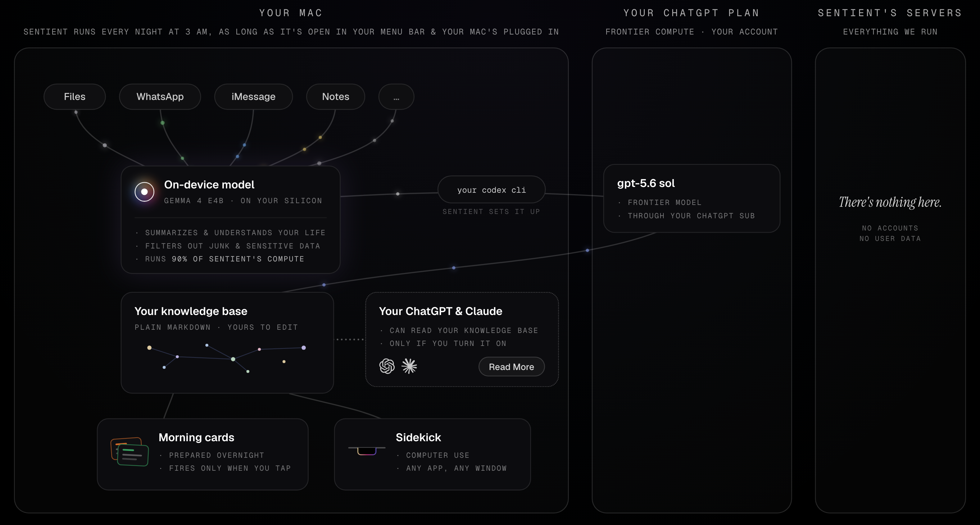Click the 'YOUR CHATGPT PLAN' column title

pos(691,13)
